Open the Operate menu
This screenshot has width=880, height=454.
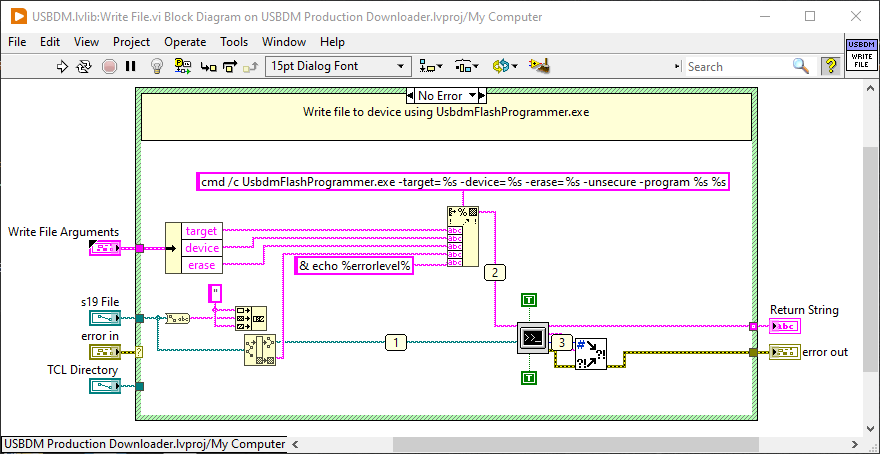point(185,42)
